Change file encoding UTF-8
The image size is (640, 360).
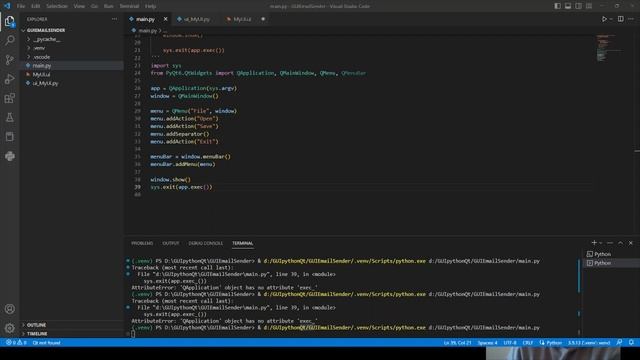click(x=510, y=342)
